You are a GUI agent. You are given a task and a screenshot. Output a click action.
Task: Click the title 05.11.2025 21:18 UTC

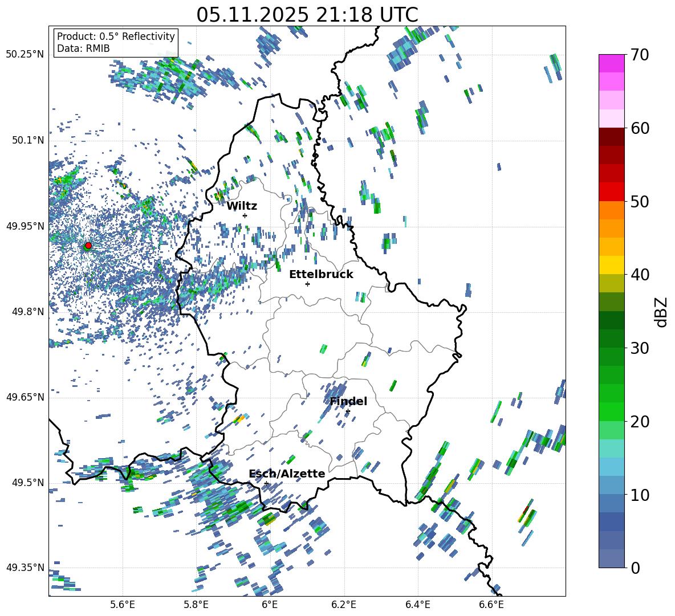tap(307, 15)
